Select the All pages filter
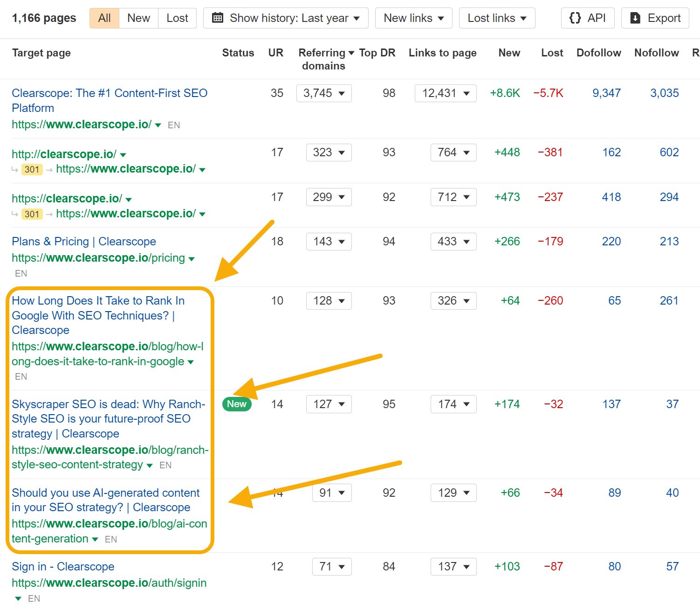The image size is (700, 611). (x=103, y=18)
